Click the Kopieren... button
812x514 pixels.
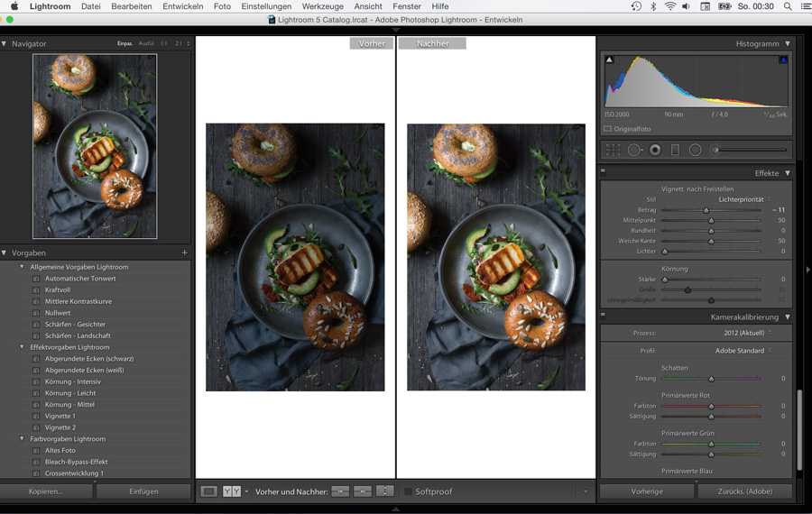pos(45,491)
